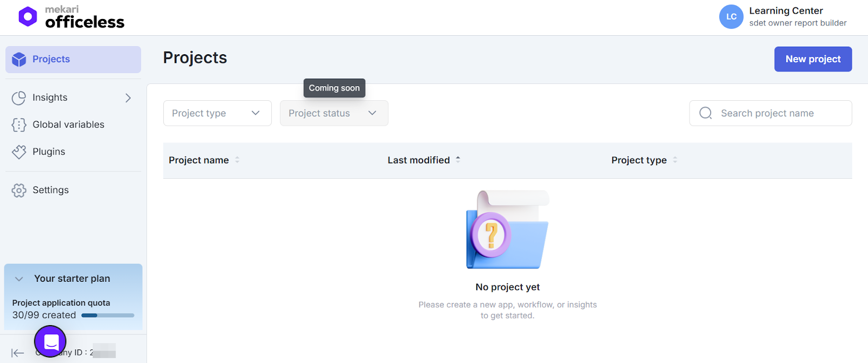Collapse the Your starter plan panel
Screen dimensions: 868x363
(x=19, y=279)
